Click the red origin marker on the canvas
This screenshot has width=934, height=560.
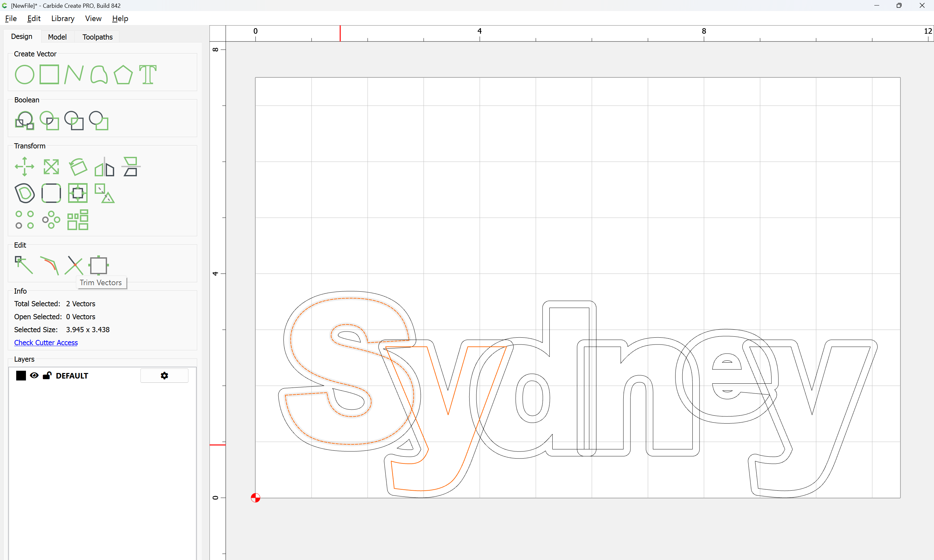click(x=256, y=498)
